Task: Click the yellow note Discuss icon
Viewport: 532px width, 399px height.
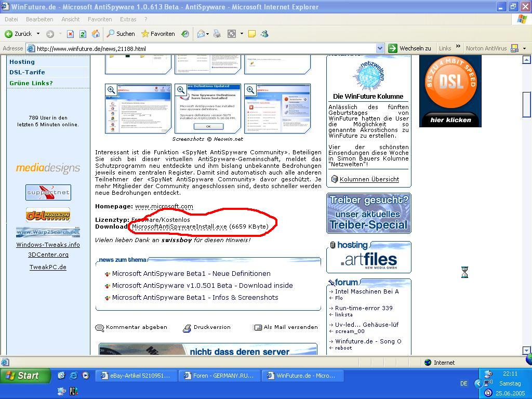Action: 252,34
